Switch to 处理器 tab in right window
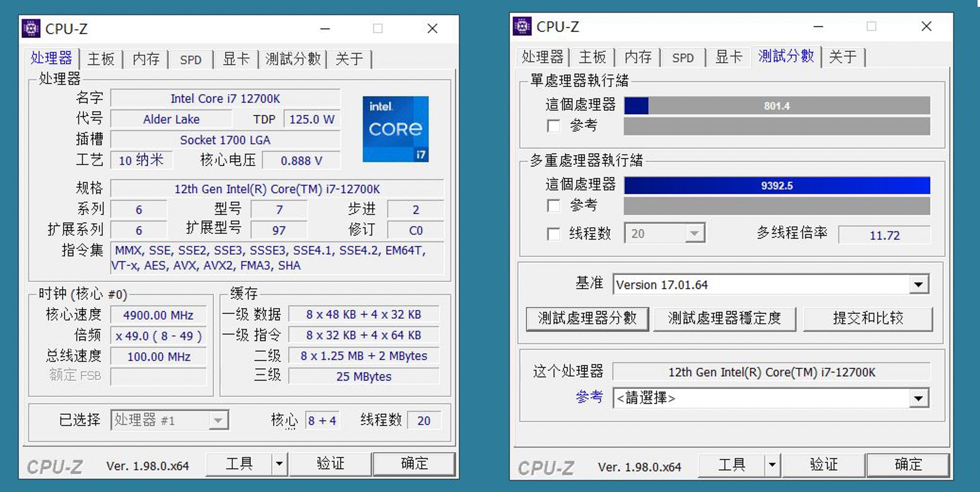 click(542, 57)
